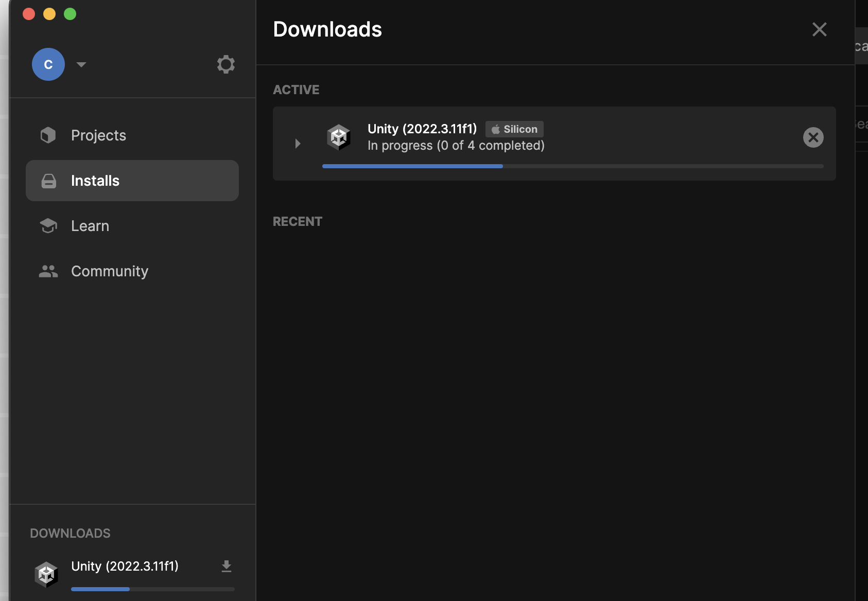Click the Unity logo in the active download
Screen dimensions: 868x601
(x=339, y=137)
